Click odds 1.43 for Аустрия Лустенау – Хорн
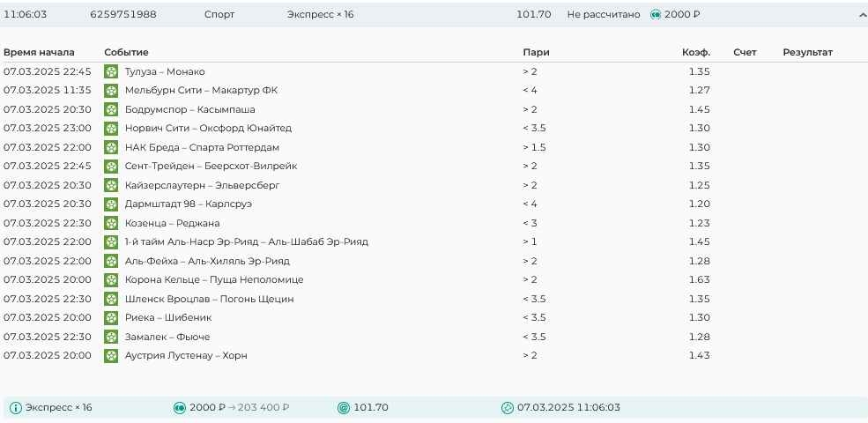Image resolution: width=868 pixels, height=423 pixels. coord(699,355)
